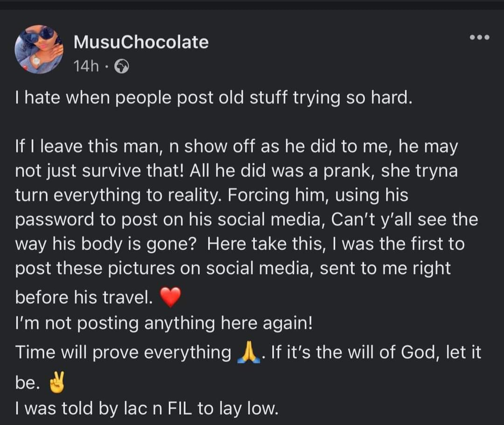Click the line "I hate when people post old stuff"
The image size is (504, 425).
pyautogui.click(x=214, y=99)
